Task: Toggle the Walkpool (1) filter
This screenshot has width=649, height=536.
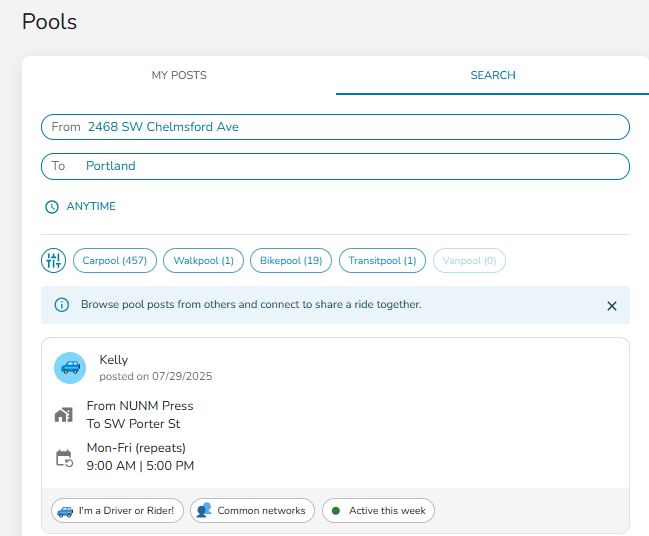Action: [x=203, y=260]
